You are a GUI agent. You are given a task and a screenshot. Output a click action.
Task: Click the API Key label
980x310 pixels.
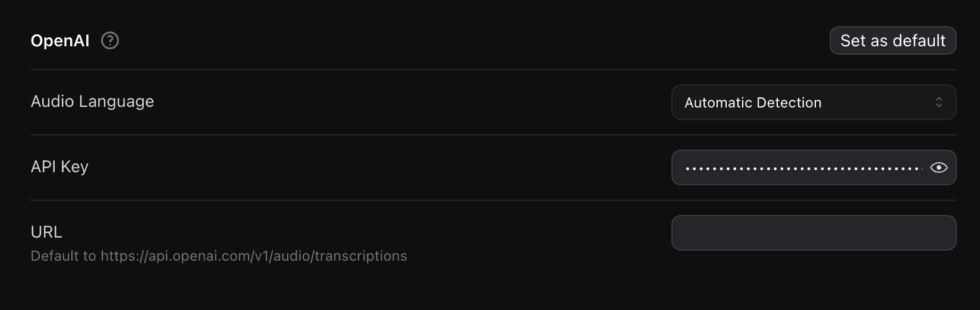click(59, 167)
